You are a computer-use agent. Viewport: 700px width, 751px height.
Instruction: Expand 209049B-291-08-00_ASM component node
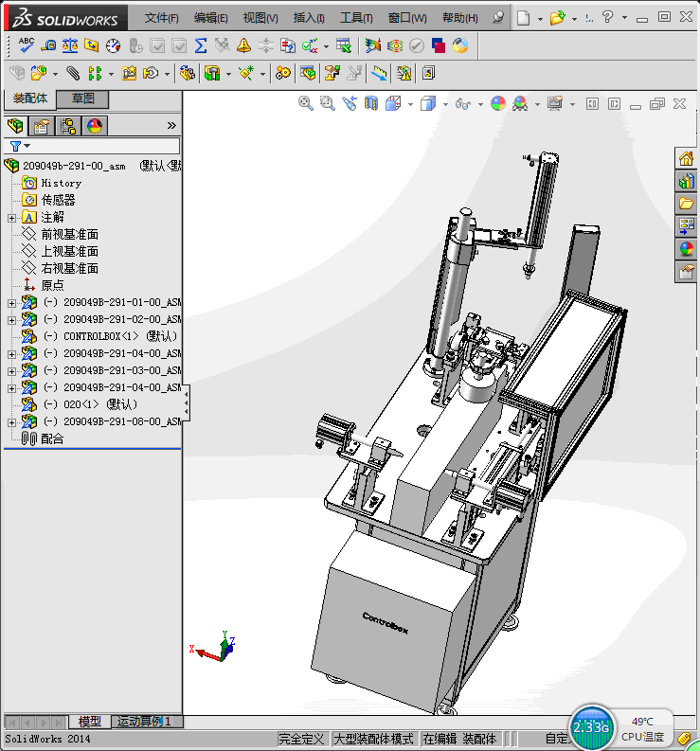click(11, 422)
